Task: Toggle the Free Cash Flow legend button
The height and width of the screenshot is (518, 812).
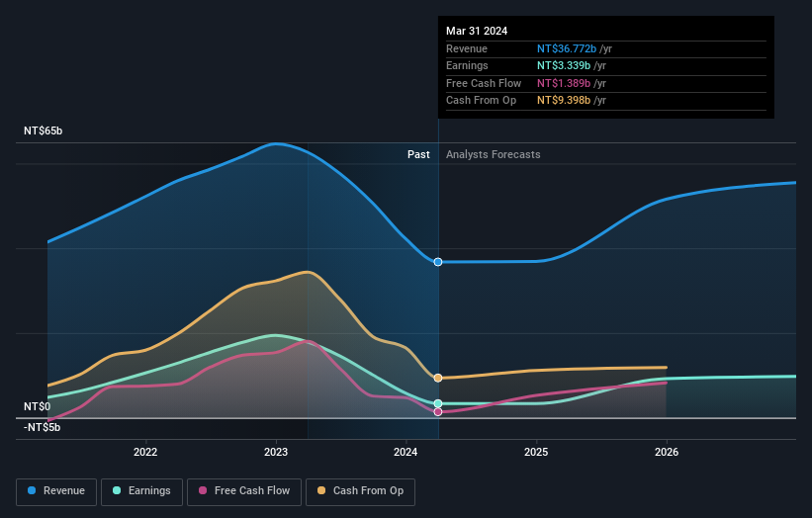Action: [244, 491]
